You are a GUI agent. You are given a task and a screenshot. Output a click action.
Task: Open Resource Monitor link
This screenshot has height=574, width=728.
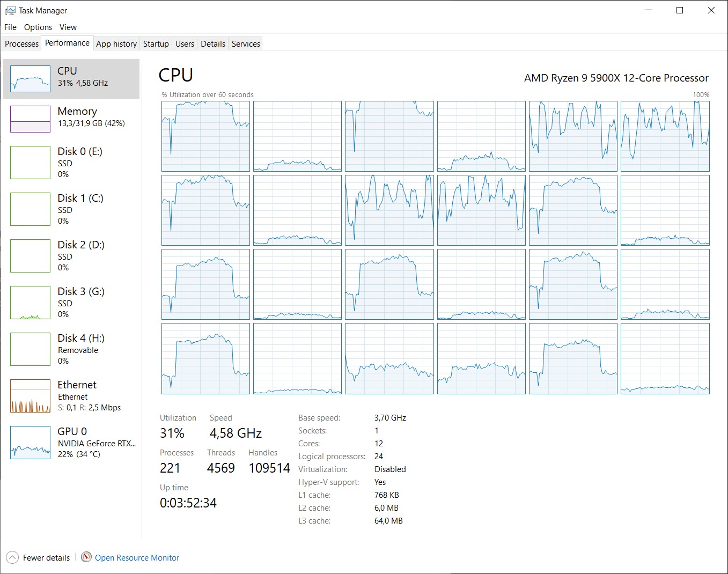tap(137, 558)
